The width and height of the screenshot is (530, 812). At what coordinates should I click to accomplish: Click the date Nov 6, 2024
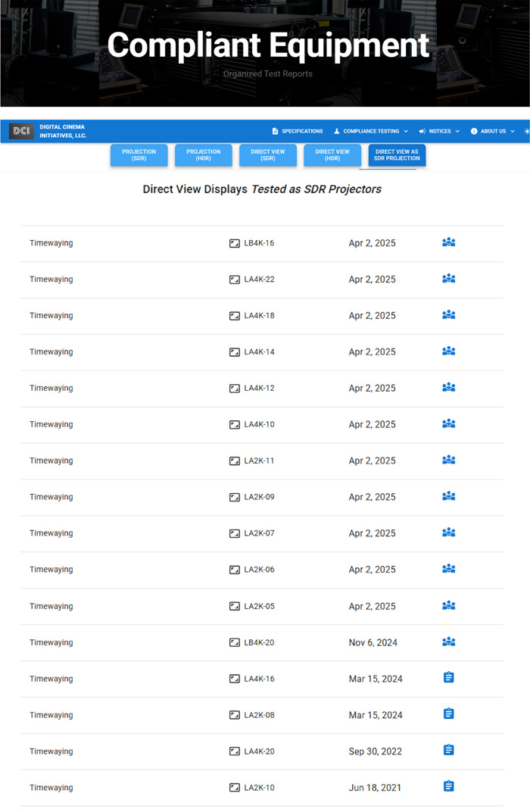point(373,642)
